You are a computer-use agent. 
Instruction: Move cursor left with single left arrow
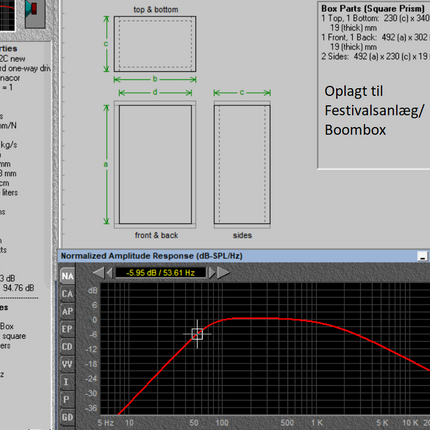109,273
